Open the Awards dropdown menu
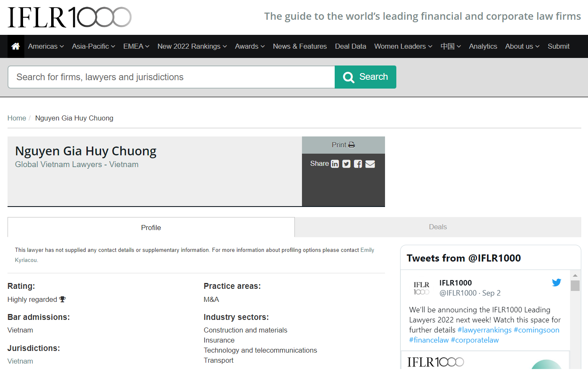 (250, 46)
